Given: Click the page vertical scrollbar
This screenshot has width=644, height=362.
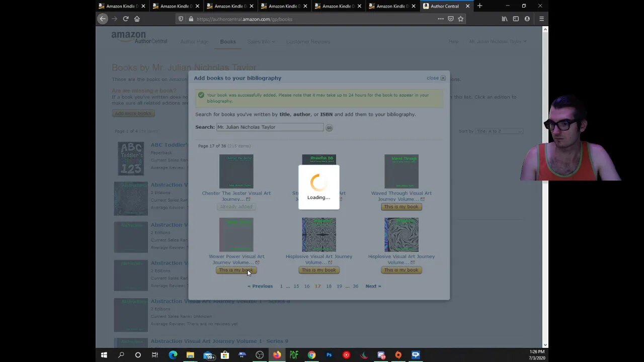Looking at the screenshot, I should (545, 186).
